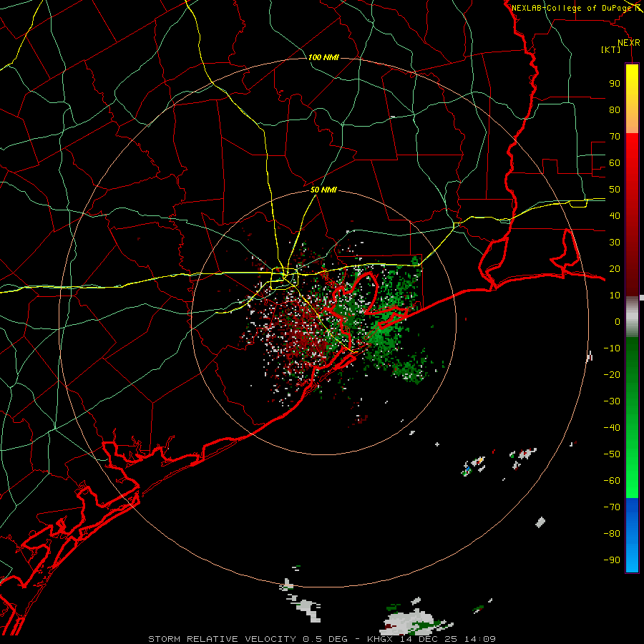The width and height of the screenshot is (644, 644).
Task: Pick the yellow segment of the color bar
Action: click(x=632, y=99)
